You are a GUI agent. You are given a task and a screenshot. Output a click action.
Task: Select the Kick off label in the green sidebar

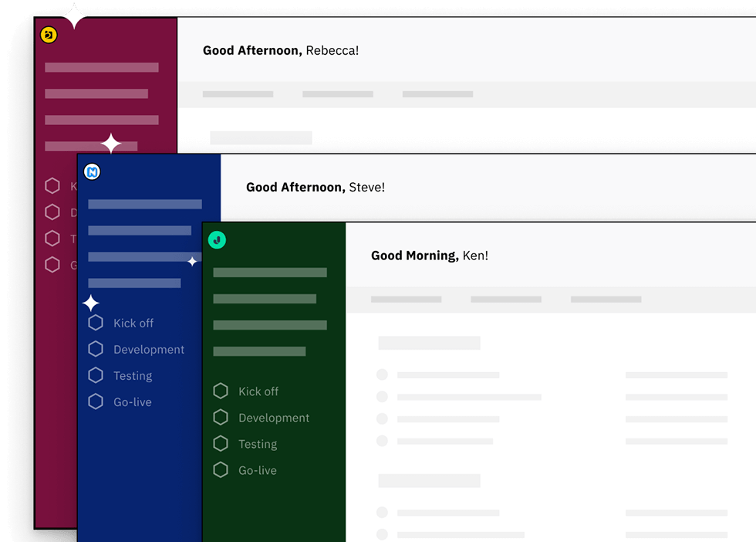click(258, 391)
